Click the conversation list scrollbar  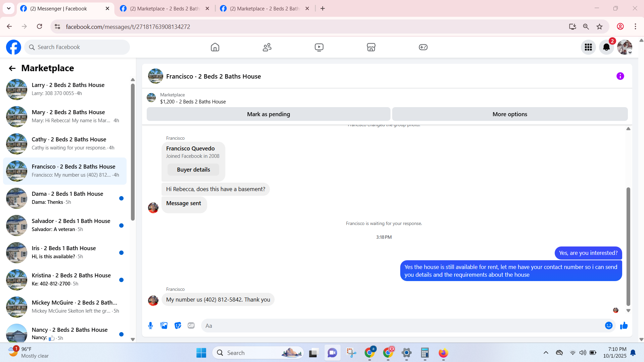pos(133,152)
